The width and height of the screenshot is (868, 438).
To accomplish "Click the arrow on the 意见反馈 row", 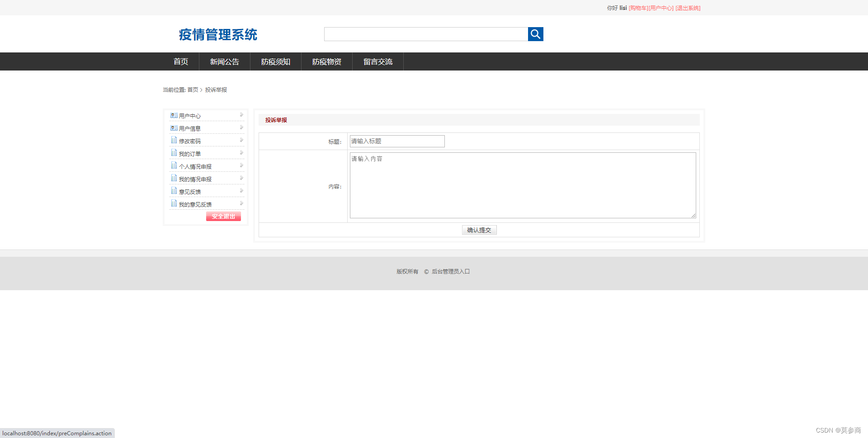I will [x=241, y=191].
